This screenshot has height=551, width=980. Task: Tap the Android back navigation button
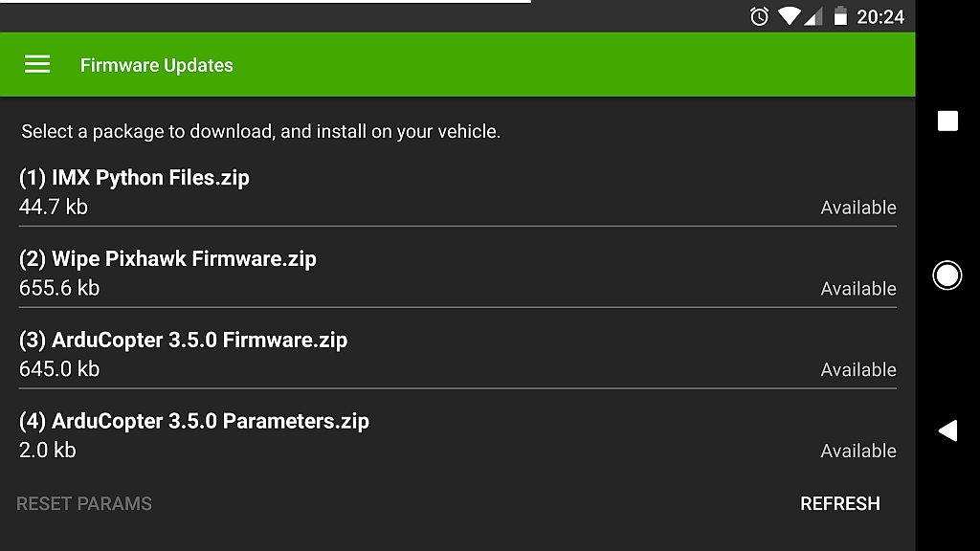(947, 430)
